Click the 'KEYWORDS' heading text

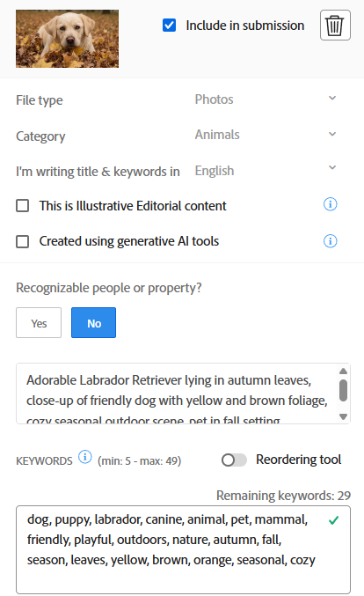click(44, 461)
